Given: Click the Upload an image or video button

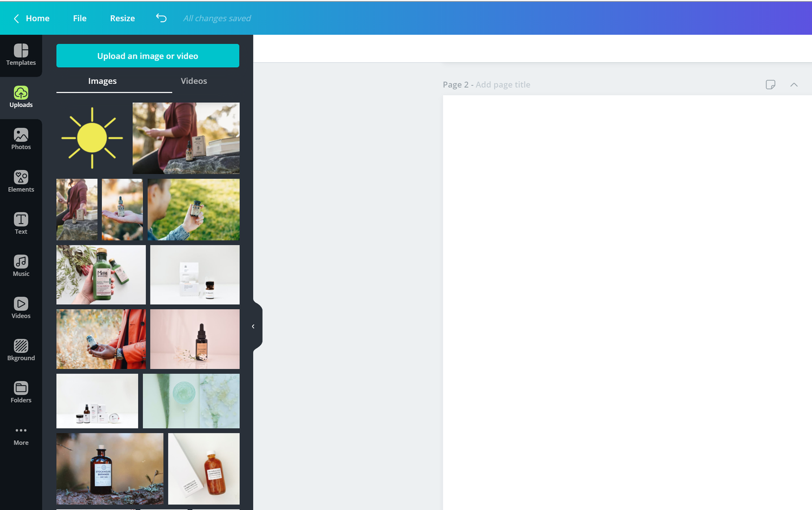Looking at the screenshot, I should (x=147, y=55).
